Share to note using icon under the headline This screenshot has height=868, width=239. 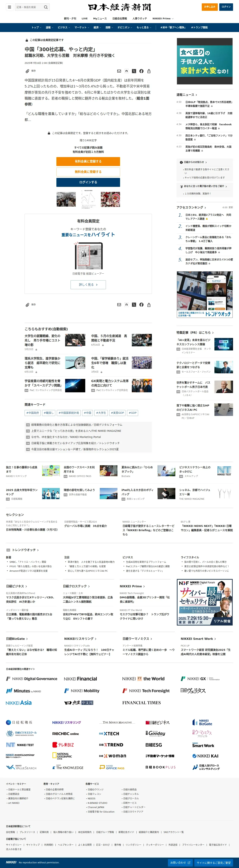coord(126,71)
